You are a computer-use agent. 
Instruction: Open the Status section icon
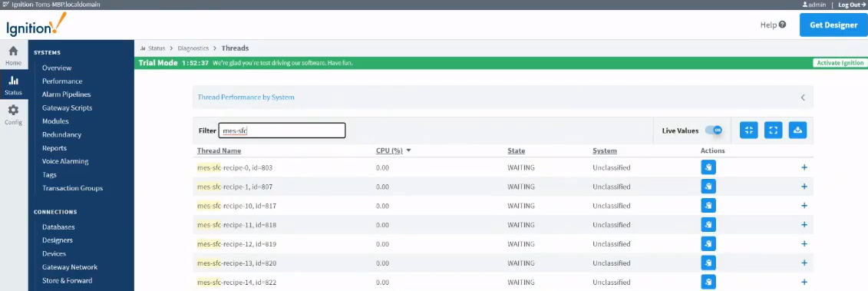click(13, 81)
